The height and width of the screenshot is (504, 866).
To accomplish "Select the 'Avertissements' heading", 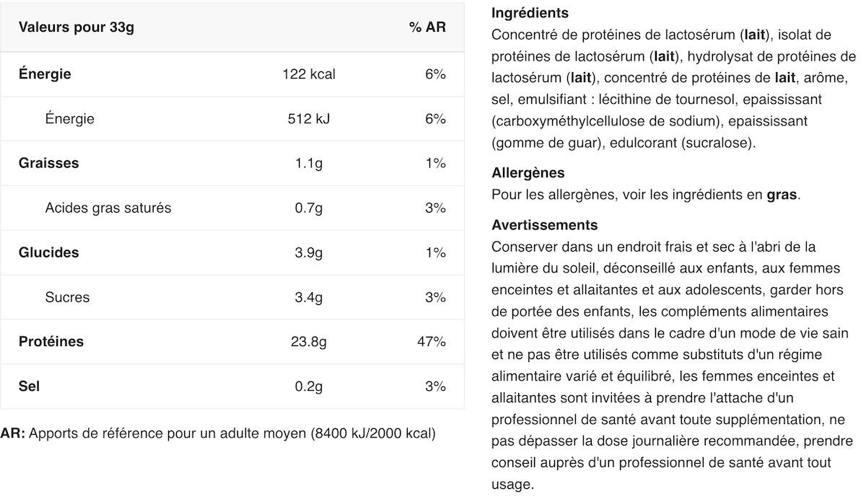I will coord(544,225).
